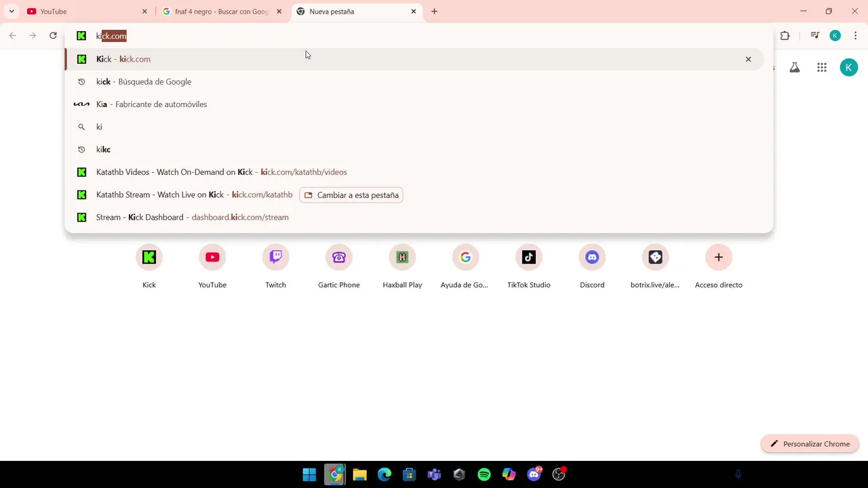Viewport: 868px width, 488px height.
Task: Open the botrix.live shortcut tile
Action: point(655,266)
